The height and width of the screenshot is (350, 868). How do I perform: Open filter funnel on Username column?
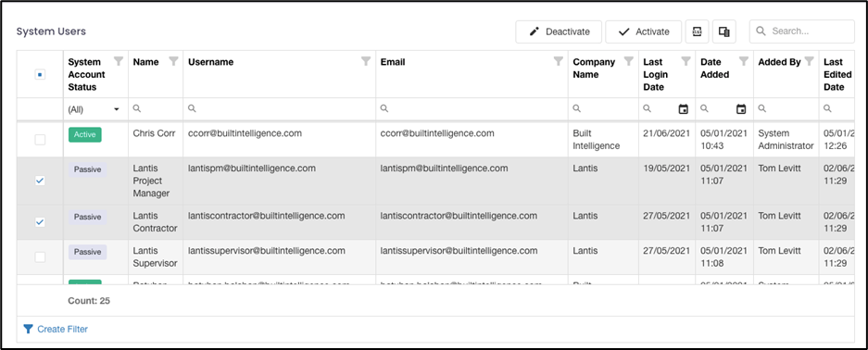point(366,61)
